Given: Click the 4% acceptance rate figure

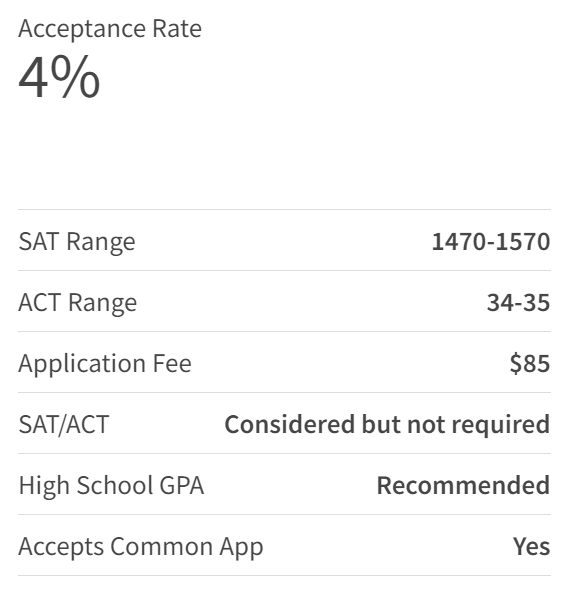Looking at the screenshot, I should (59, 77).
